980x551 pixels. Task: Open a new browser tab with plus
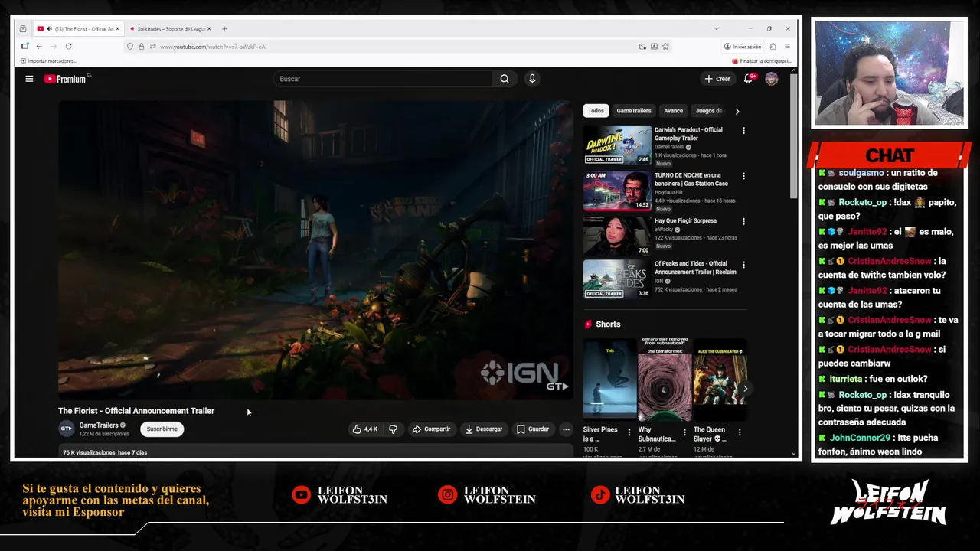coord(224,29)
